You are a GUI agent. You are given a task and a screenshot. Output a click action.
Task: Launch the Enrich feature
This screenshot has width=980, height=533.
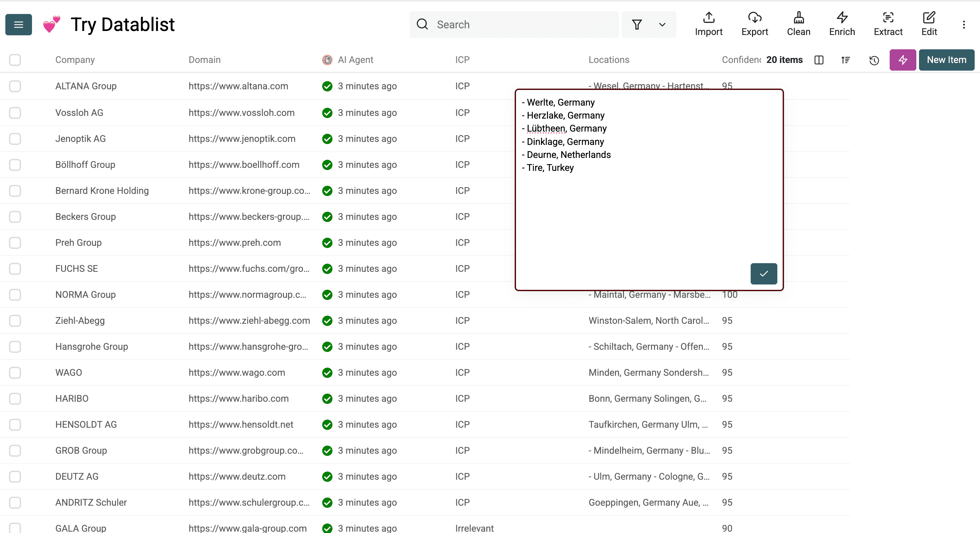pyautogui.click(x=842, y=24)
